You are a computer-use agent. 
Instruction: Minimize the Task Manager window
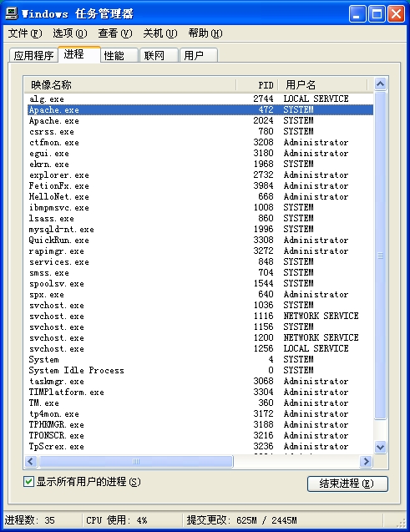click(x=357, y=14)
